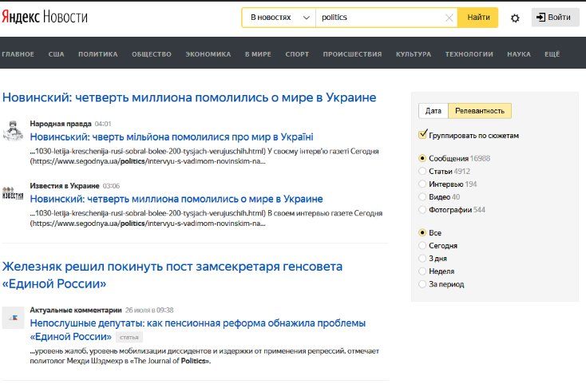The height and width of the screenshot is (392, 586).
Task: Select the Неделя radio button
Action: point(422,271)
